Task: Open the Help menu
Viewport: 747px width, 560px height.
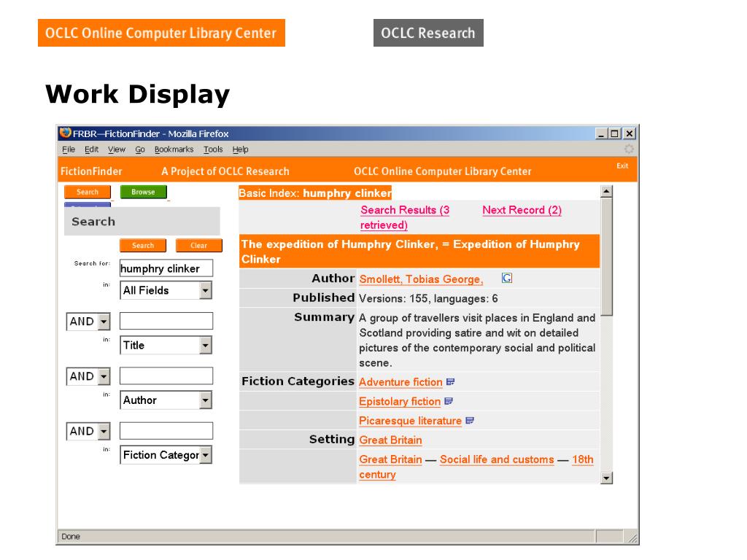Action: click(x=241, y=149)
